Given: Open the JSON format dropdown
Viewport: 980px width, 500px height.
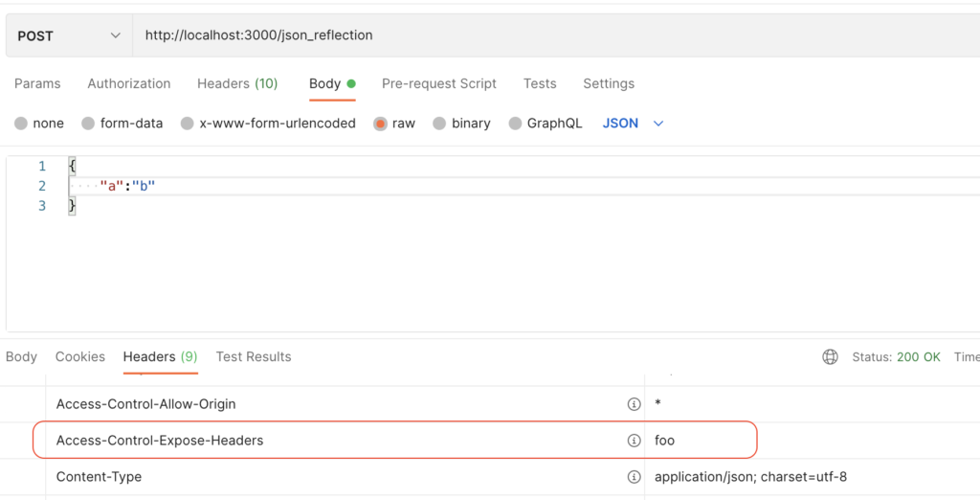Looking at the screenshot, I should click(633, 124).
